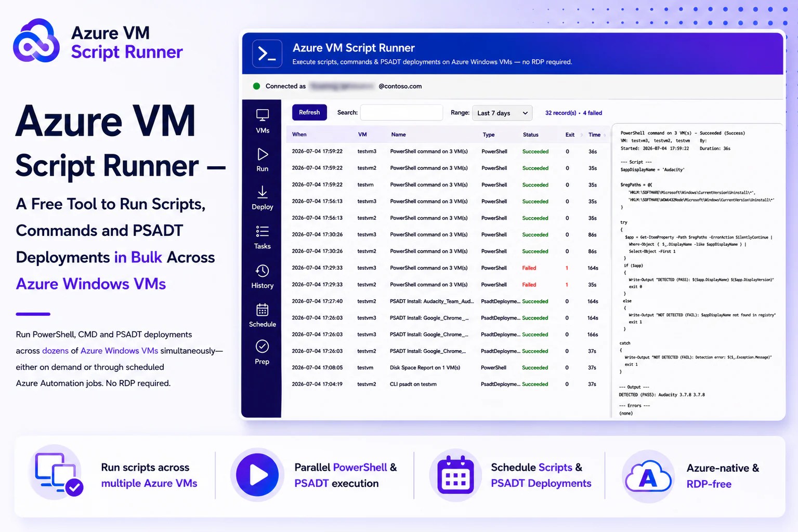
Task: Click the '@contoso.com' account text
Action: [x=400, y=86]
